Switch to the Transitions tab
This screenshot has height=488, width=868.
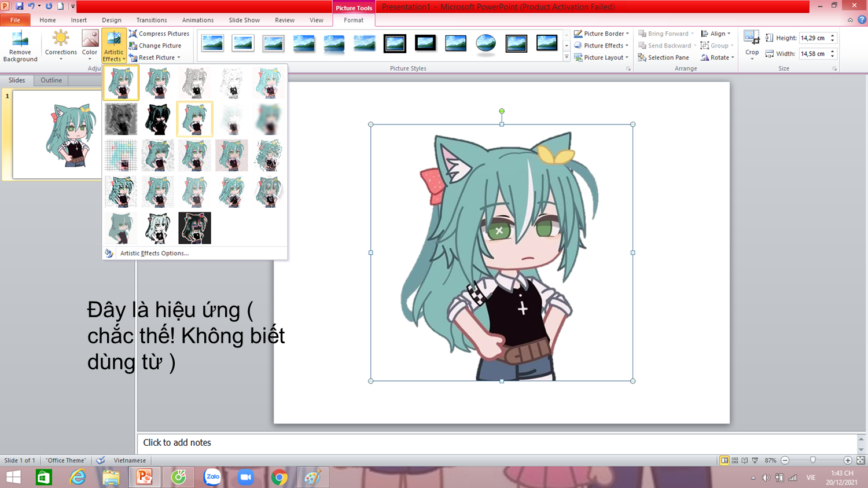pyautogui.click(x=152, y=20)
